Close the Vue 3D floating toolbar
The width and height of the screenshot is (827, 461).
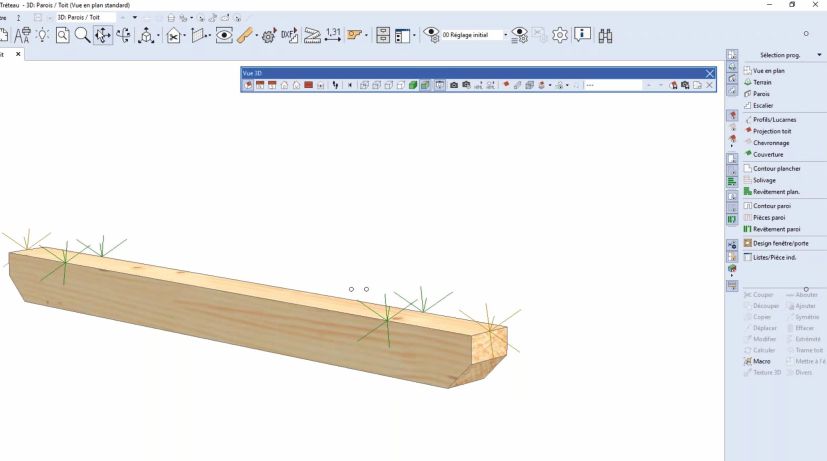click(710, 73)
